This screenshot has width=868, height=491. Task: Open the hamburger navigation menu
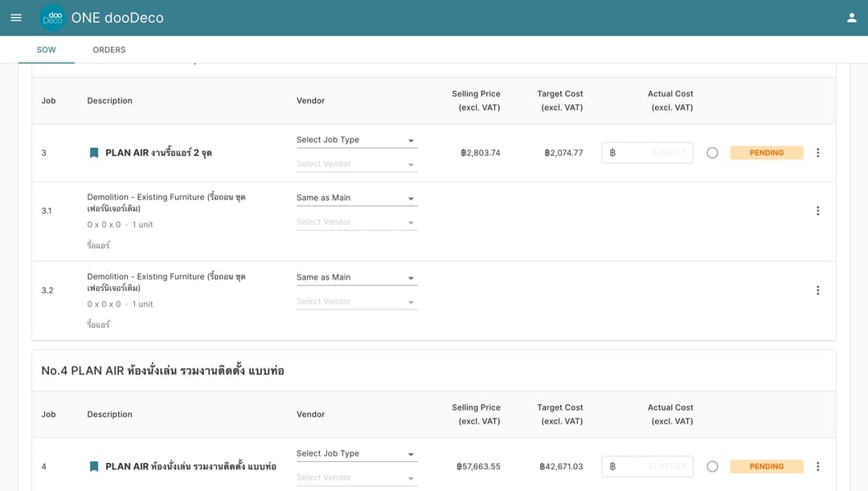pos(16,18)
